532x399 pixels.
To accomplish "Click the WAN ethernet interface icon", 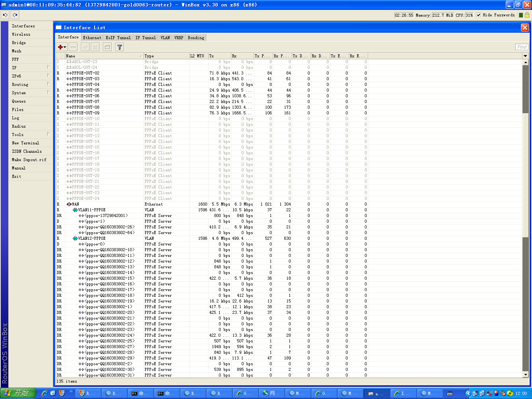I will 69,204.
